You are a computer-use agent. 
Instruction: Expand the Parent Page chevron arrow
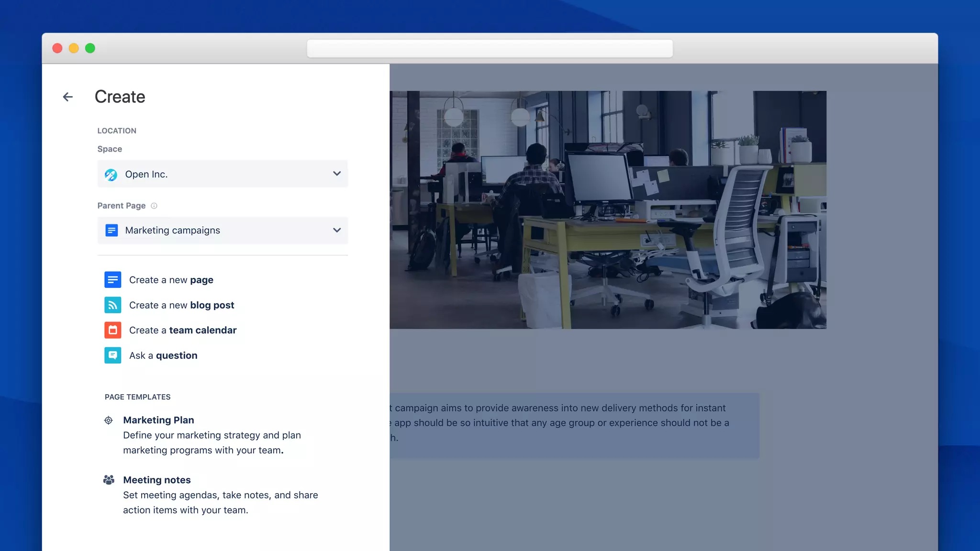pyautogui.click(x=337, y=231)
